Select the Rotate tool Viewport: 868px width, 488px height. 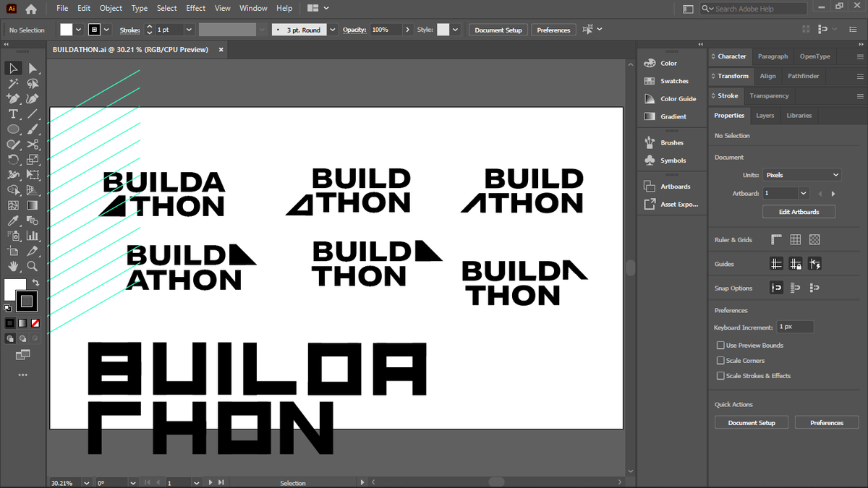click(13, 160)
